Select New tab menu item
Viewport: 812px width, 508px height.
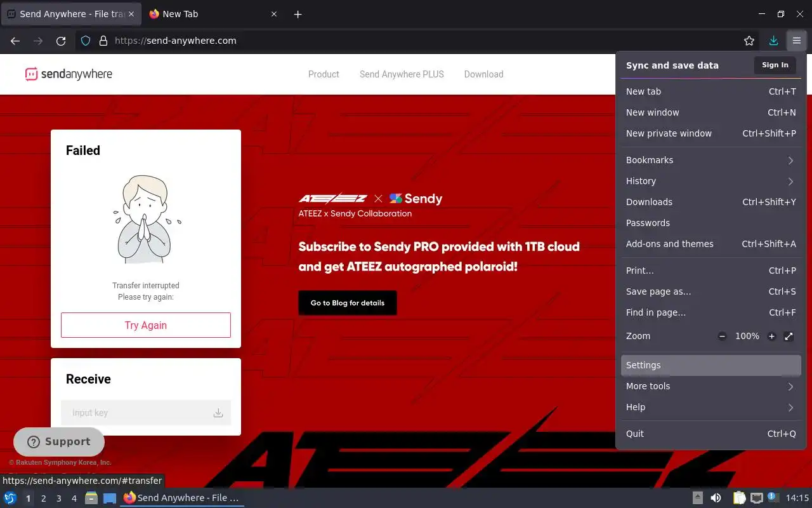711,91
